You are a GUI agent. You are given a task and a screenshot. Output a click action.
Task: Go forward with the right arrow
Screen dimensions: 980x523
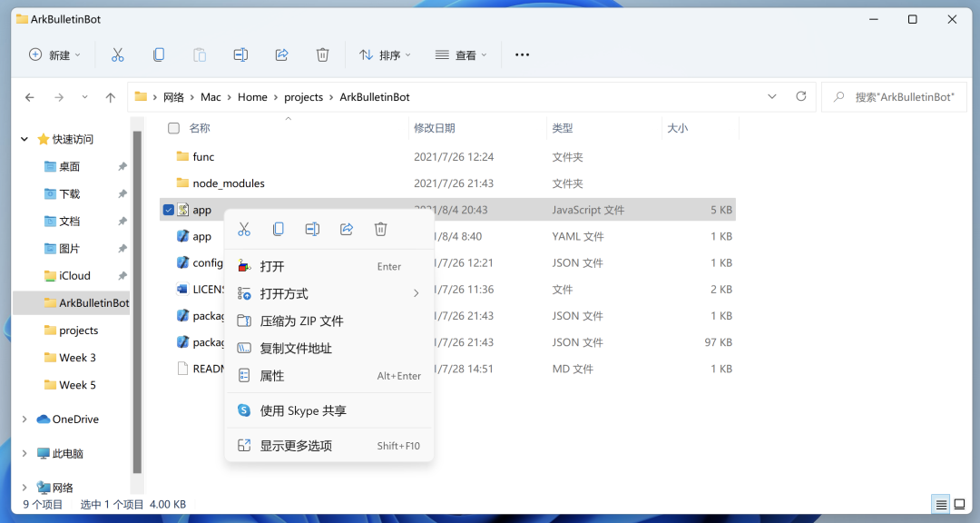(x=59, y=97)
